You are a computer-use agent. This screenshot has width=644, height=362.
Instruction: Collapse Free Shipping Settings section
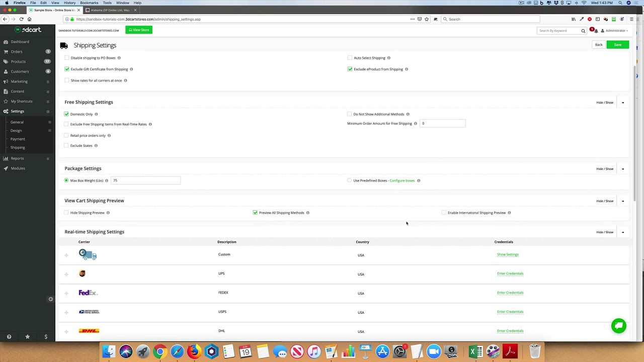(623, 103)
